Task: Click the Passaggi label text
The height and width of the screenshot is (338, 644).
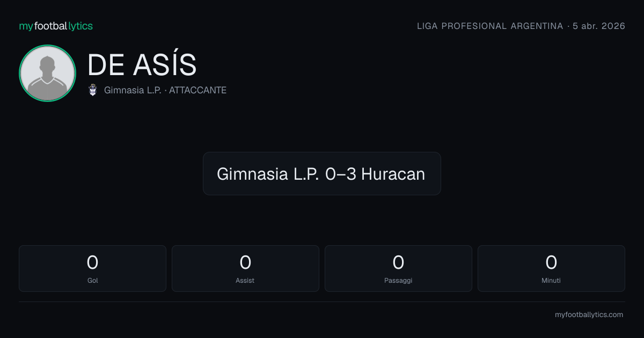Action: click(398, 281)
